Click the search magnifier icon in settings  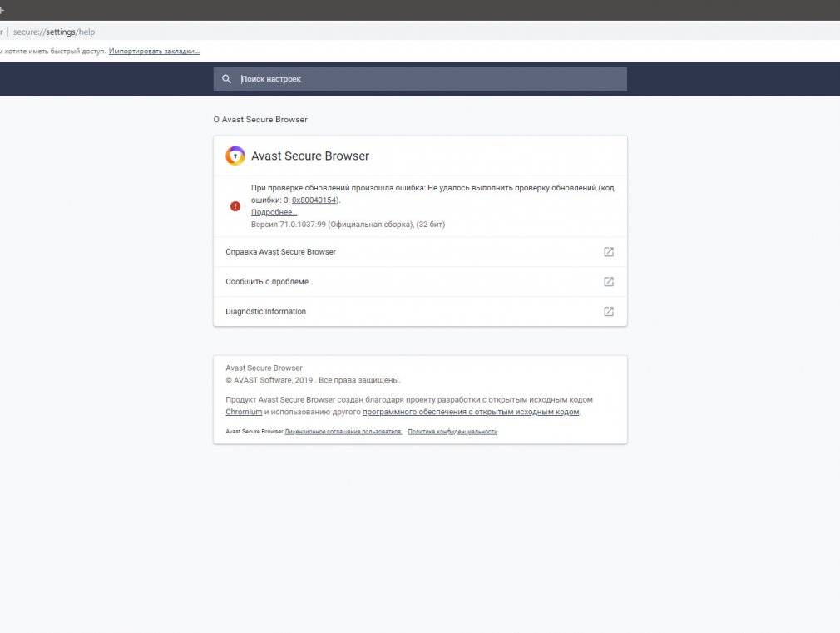[226, 79]
